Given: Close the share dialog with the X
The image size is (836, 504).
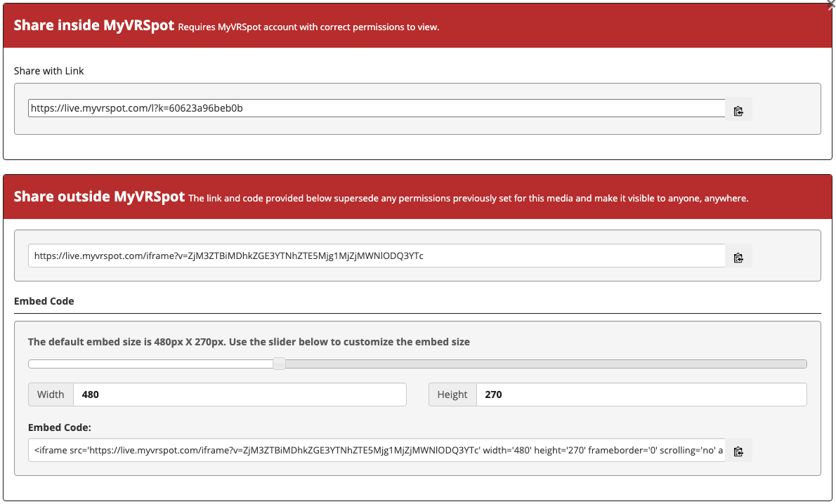Looking at the screenshot, I should (830, 4).
